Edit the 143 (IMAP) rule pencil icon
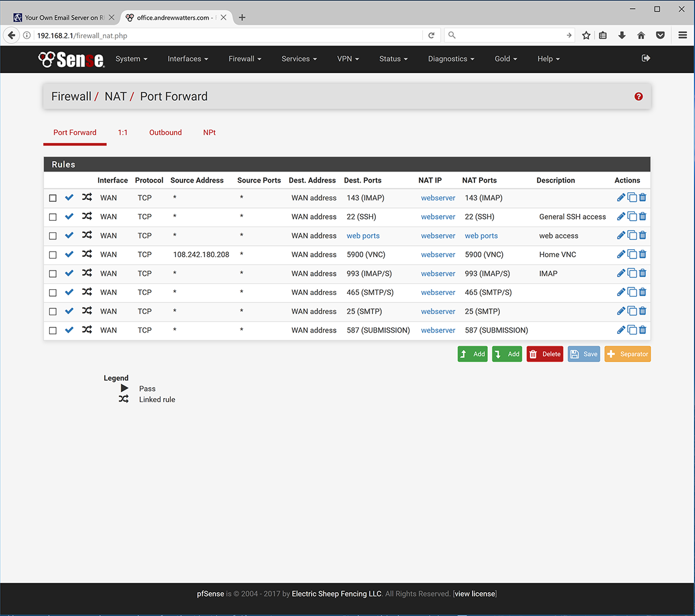Image resolution: width=695 pixels, height=616 pixels. tap(621, 198)
